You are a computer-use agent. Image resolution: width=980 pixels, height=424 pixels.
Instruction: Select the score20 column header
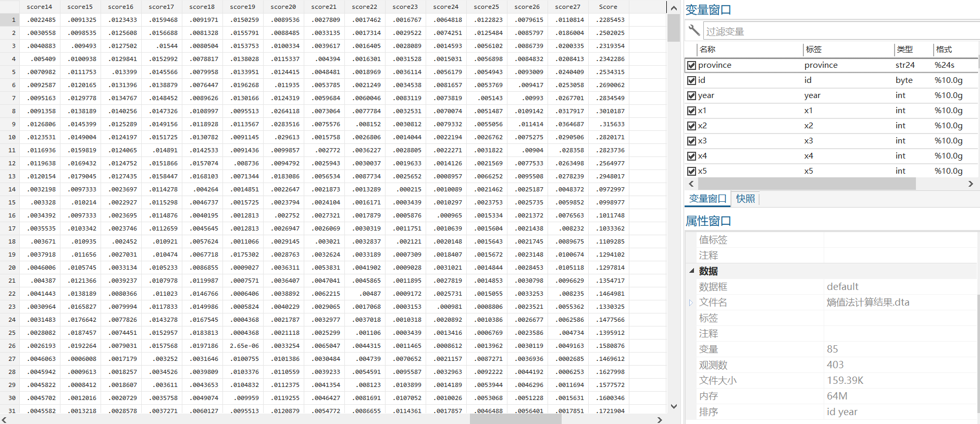(x=283, y=7)
